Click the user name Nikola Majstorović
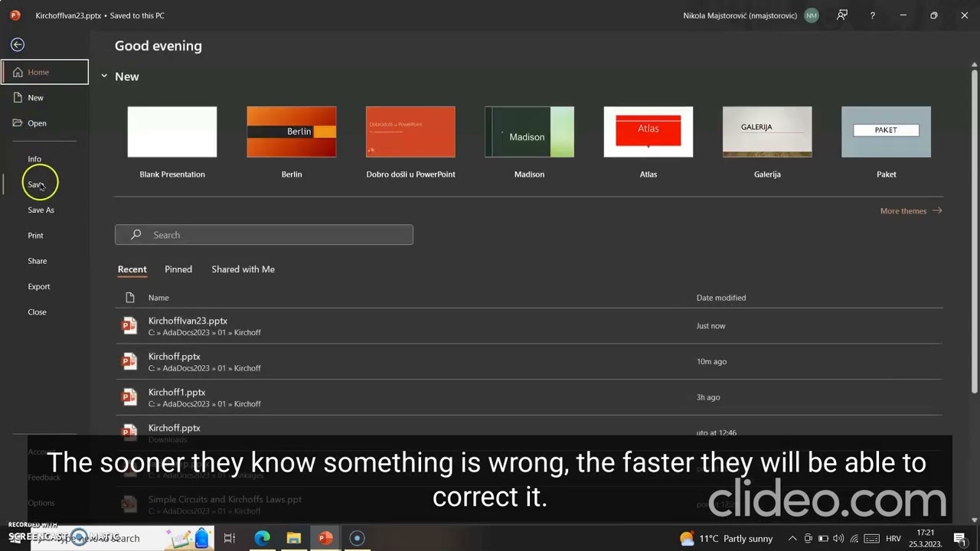The width and height of the screenshot is (980, 551). (740, 15)
